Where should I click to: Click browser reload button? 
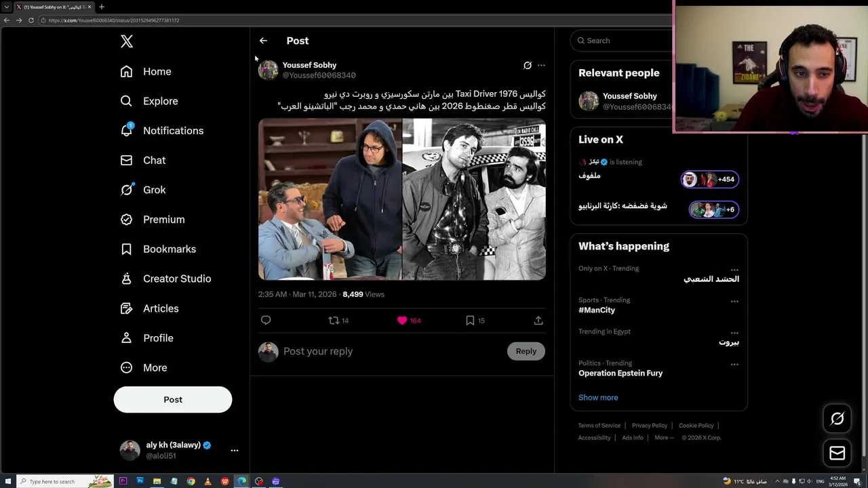[x=31, y=20]
